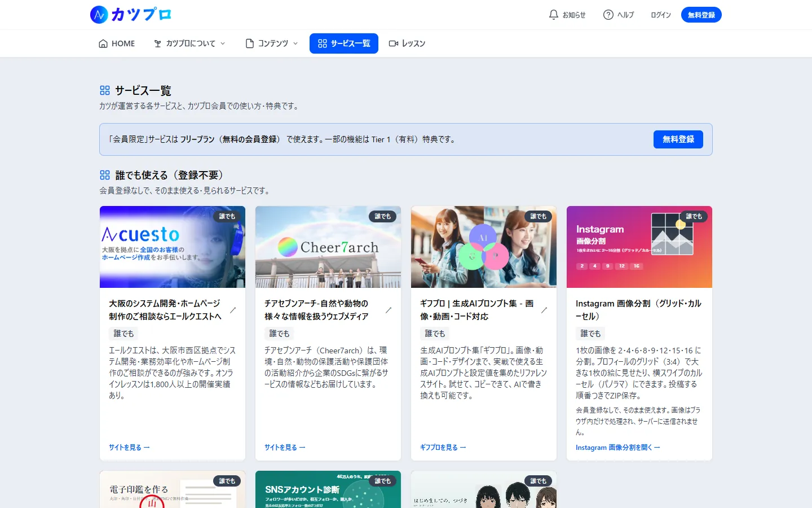Image resolution: width=812 pixels, height=508 pixels.
Task: Open the お知らせ notifications bell
Action: click(567, 15)
